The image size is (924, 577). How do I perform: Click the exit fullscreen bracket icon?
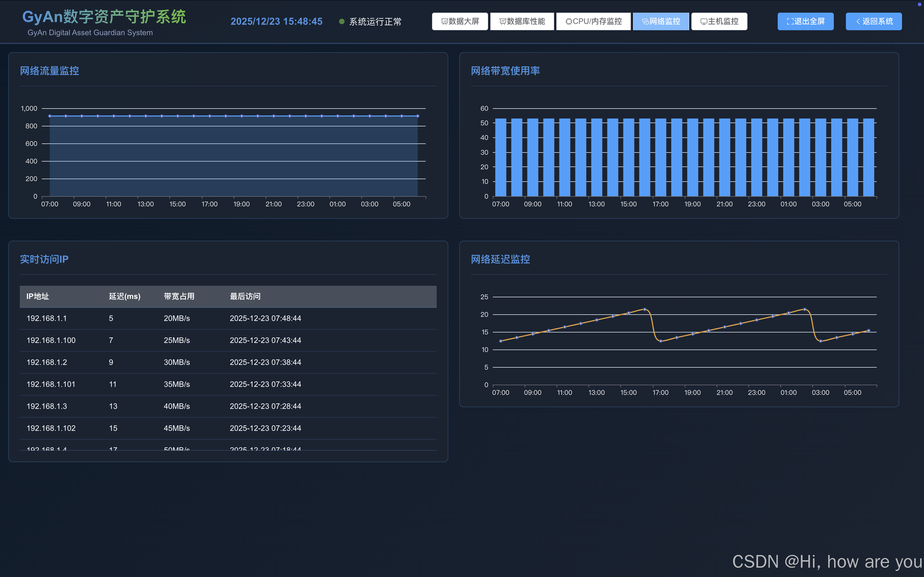790,22
